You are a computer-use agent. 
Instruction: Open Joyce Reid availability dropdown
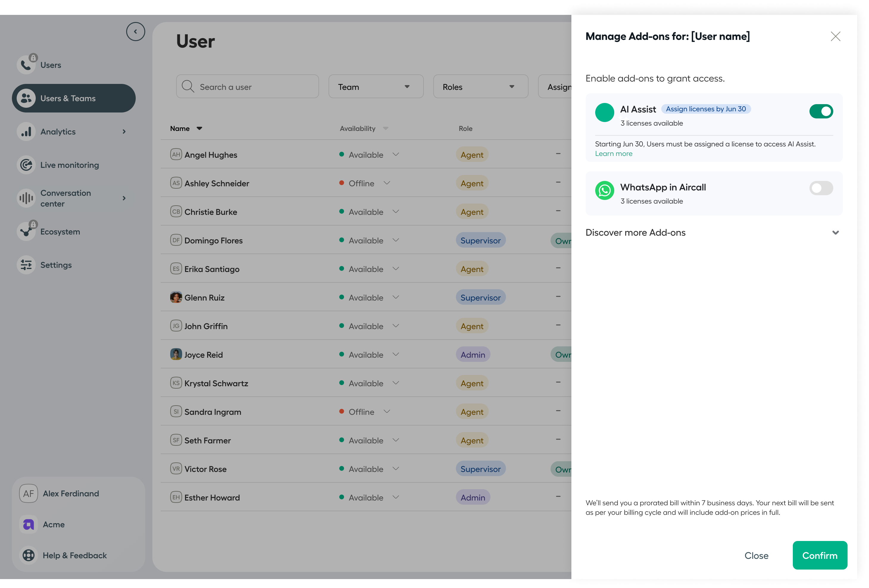click(x=396, y=354)
